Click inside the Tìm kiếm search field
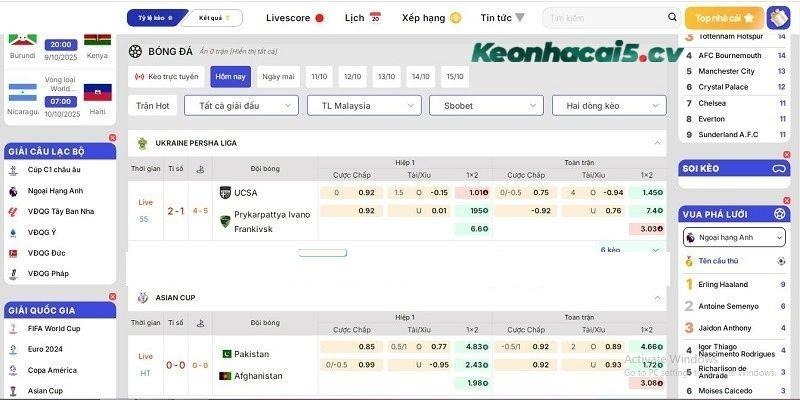This screenshot has width=800, height=400. pos(600,18)
